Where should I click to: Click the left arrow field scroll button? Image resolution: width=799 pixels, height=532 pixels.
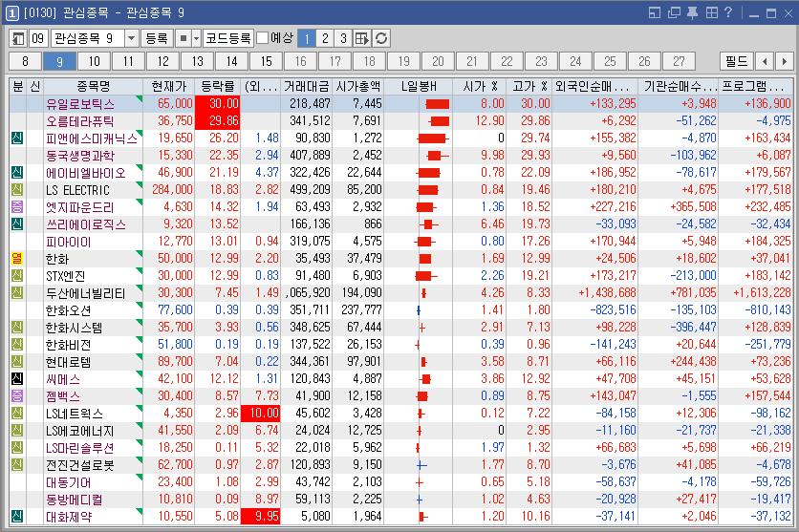pos(765,61)
